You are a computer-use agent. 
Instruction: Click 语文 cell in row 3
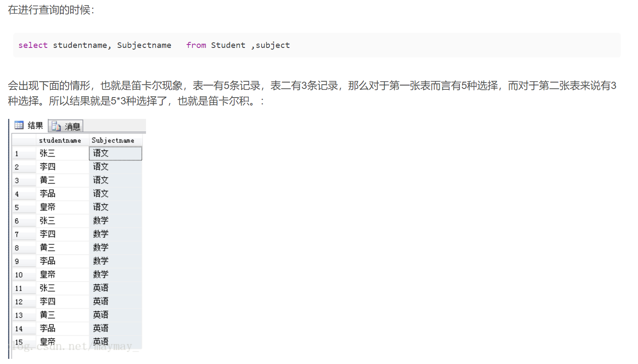click(x=115, y=180)
